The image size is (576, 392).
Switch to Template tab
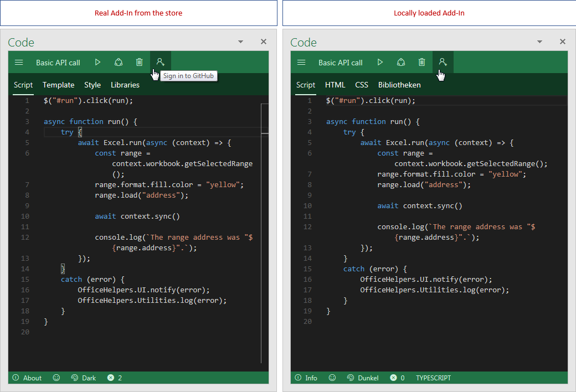[x=58, y=85]
